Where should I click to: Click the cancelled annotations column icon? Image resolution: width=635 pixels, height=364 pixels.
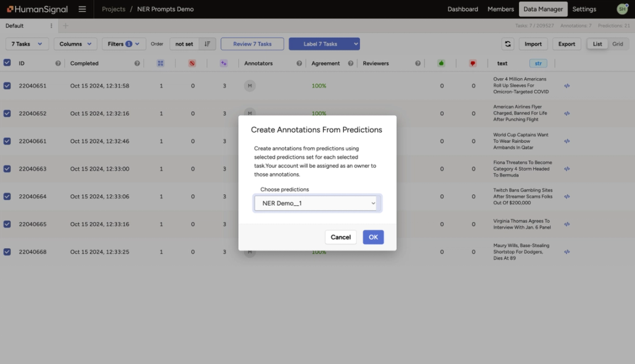[192, 63]
